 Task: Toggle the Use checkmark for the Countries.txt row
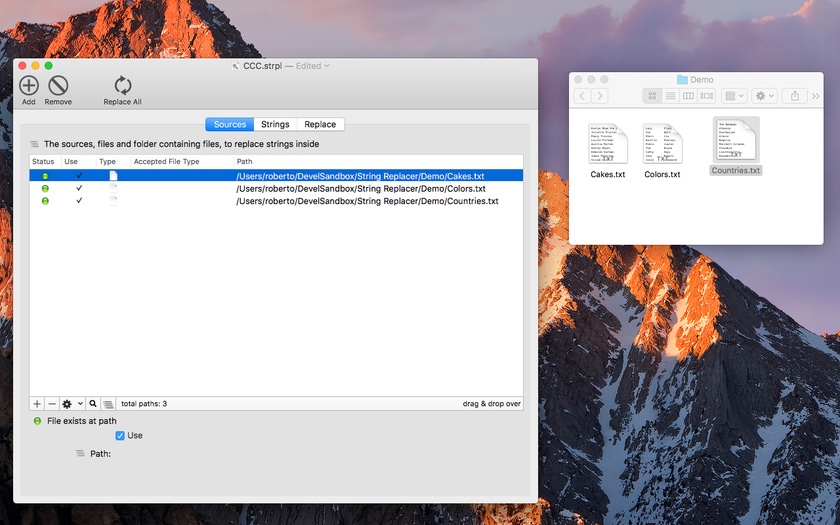click(79, 201)
